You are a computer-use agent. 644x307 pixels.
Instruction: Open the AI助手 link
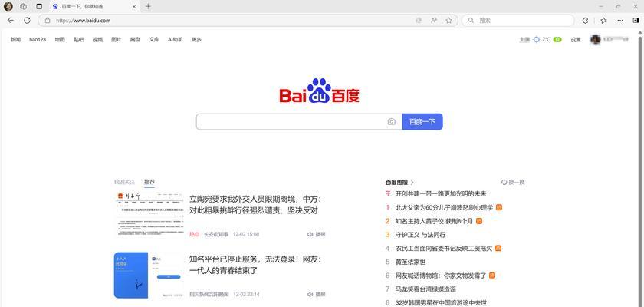(176, 40)
